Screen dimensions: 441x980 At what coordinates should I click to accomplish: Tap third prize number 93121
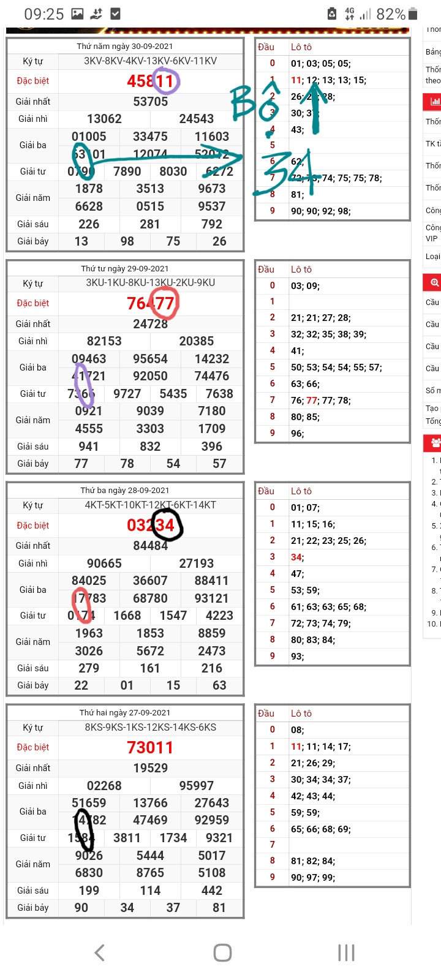point(212,598)
